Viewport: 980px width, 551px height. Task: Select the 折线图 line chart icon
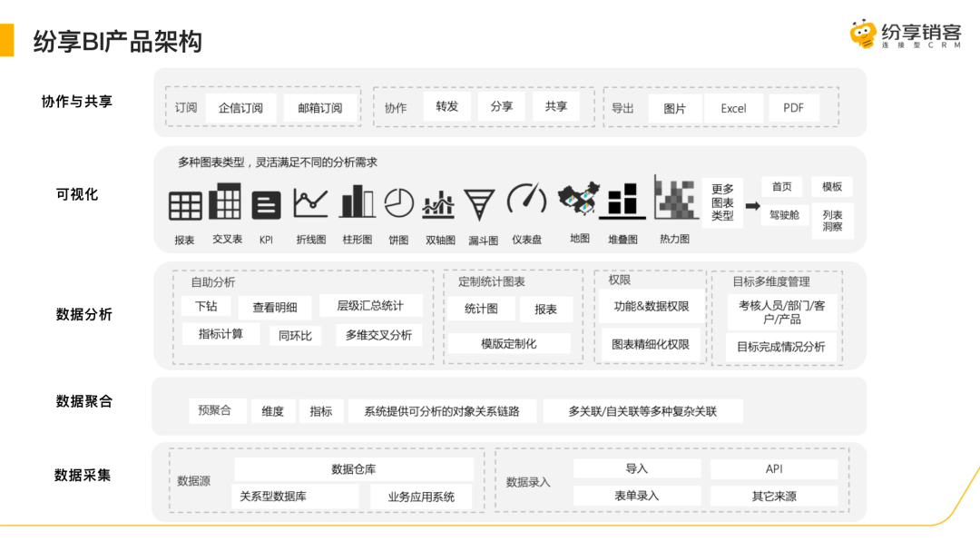[310, 202]
